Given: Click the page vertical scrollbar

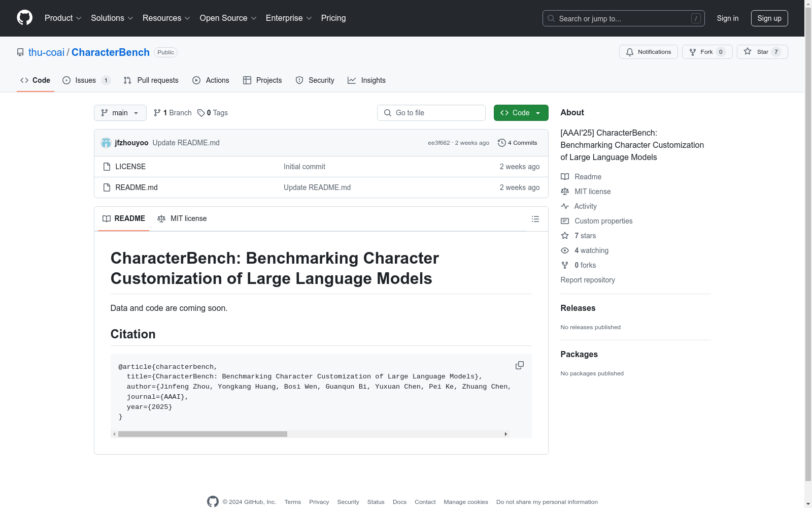Looking at the screenshot, I should [808, 244].
